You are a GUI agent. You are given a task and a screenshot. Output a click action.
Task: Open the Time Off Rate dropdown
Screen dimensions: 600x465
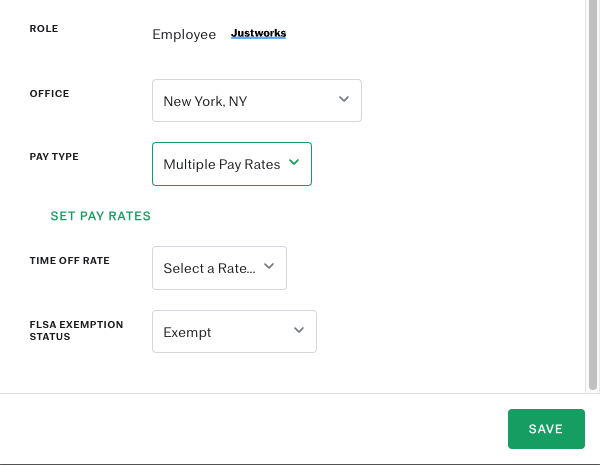tap(219, 268)
